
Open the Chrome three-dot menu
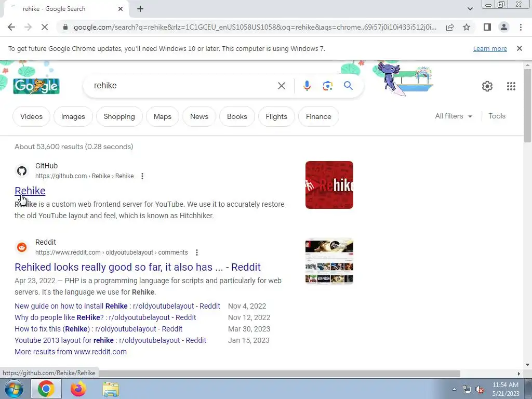pyautogui.click(x=521, y=27)
